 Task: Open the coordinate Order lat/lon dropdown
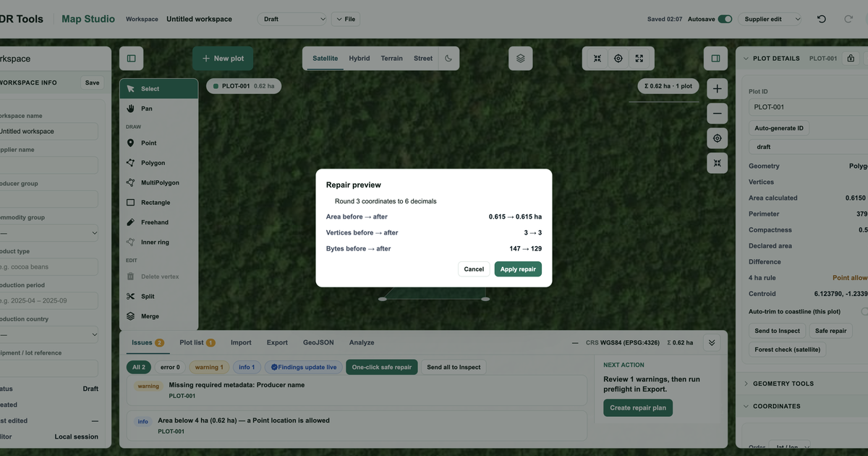(788, 447)
